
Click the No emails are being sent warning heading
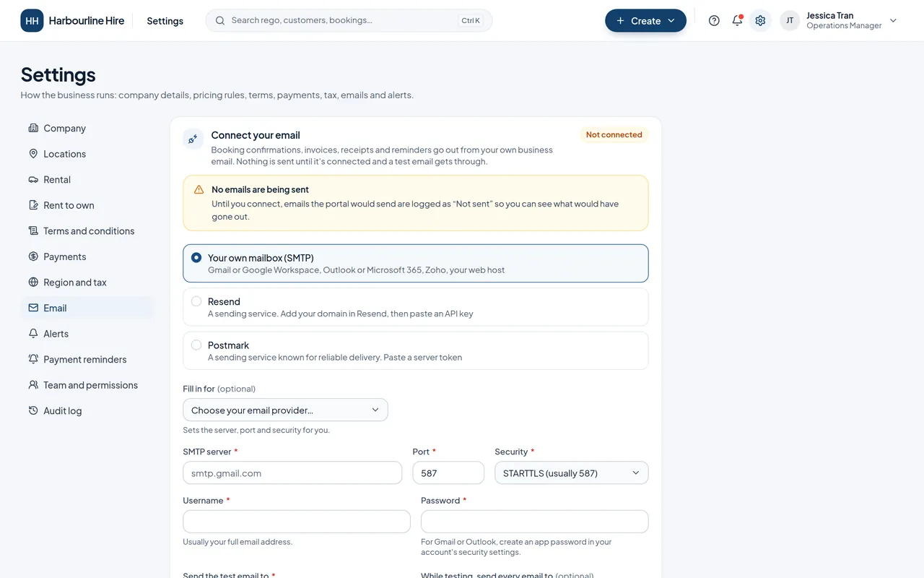[x=260, y=190]
